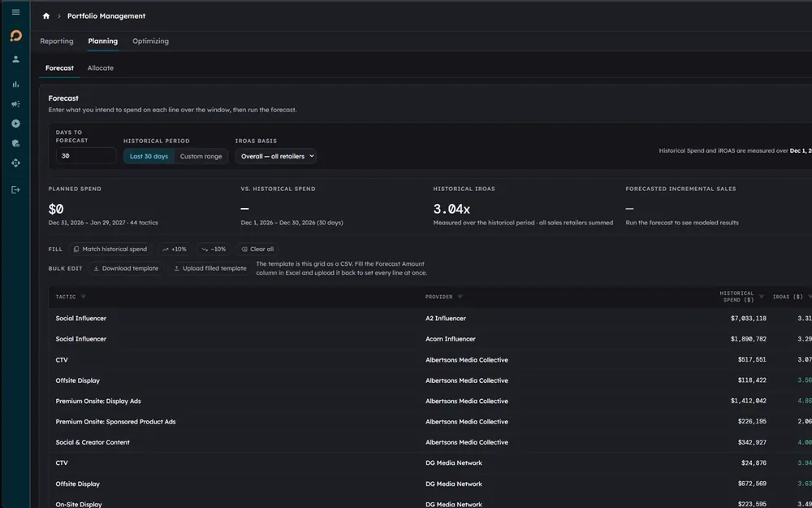Click the Tactic column filter icon
The width and height of the screenshot is (812, 508).
click(84, 297)
